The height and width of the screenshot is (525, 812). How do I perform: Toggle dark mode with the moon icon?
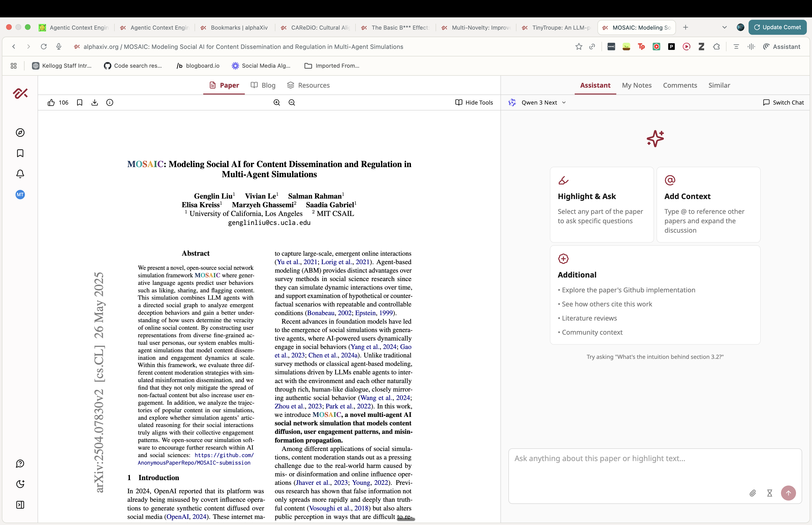tap(20, 484)
